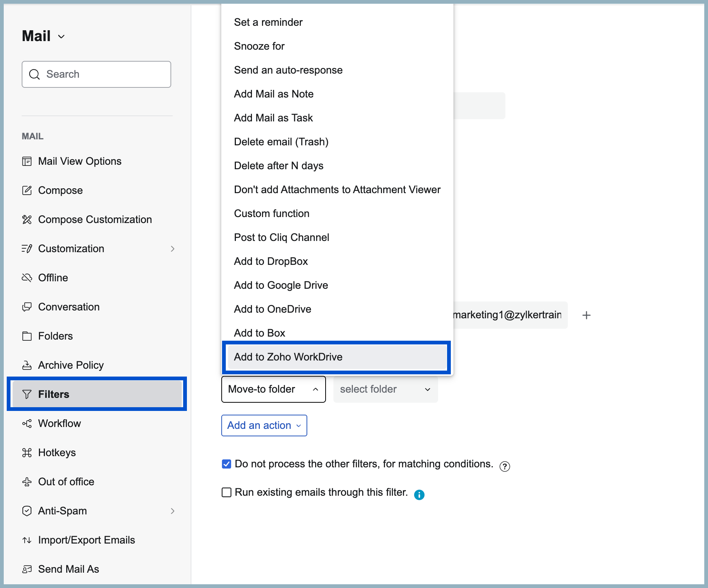Check Run existing emails through this filter
This screenshot has height=588, width=708.
227,492
